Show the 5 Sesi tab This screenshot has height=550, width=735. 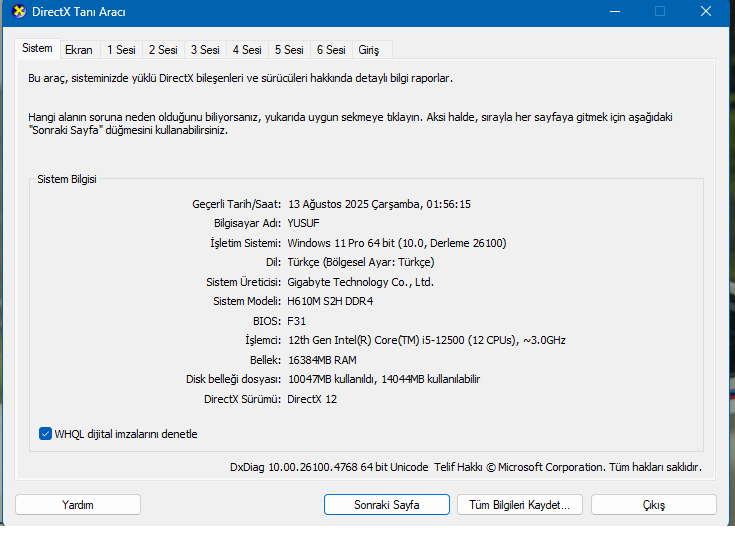tap(289, 50)
